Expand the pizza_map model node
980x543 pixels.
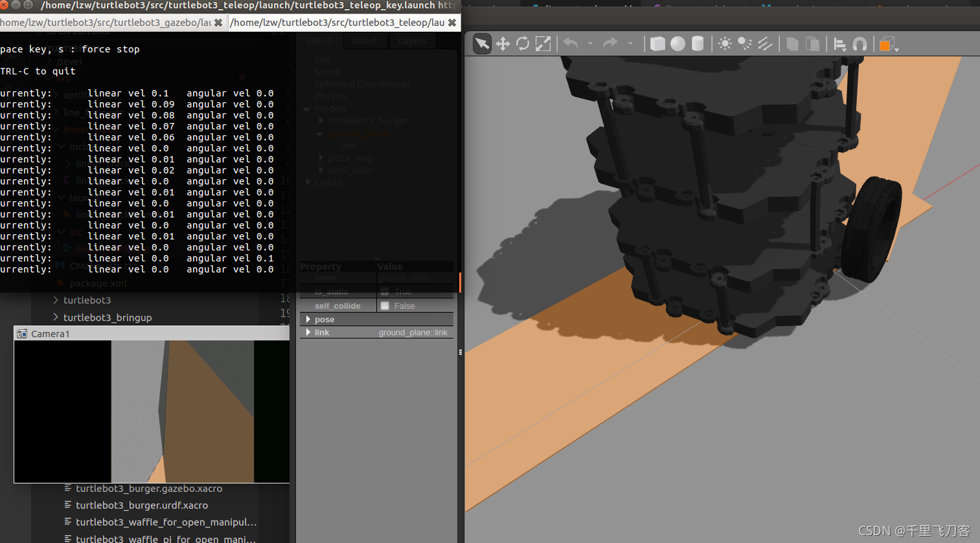[321, 158]
